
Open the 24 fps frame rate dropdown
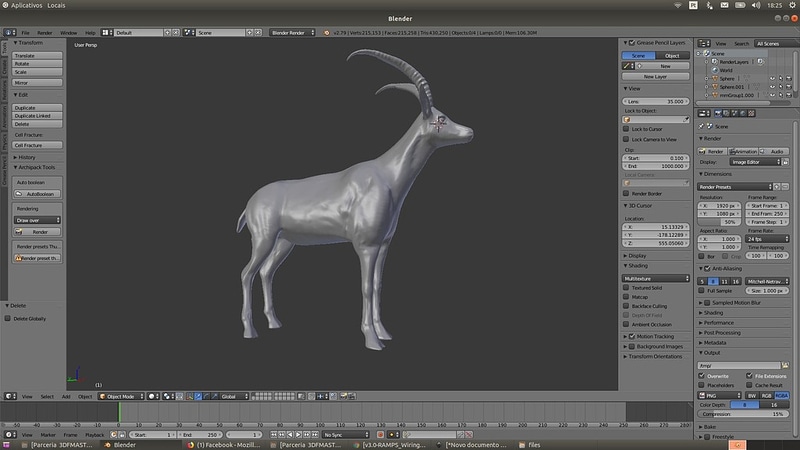pos(767,239)
